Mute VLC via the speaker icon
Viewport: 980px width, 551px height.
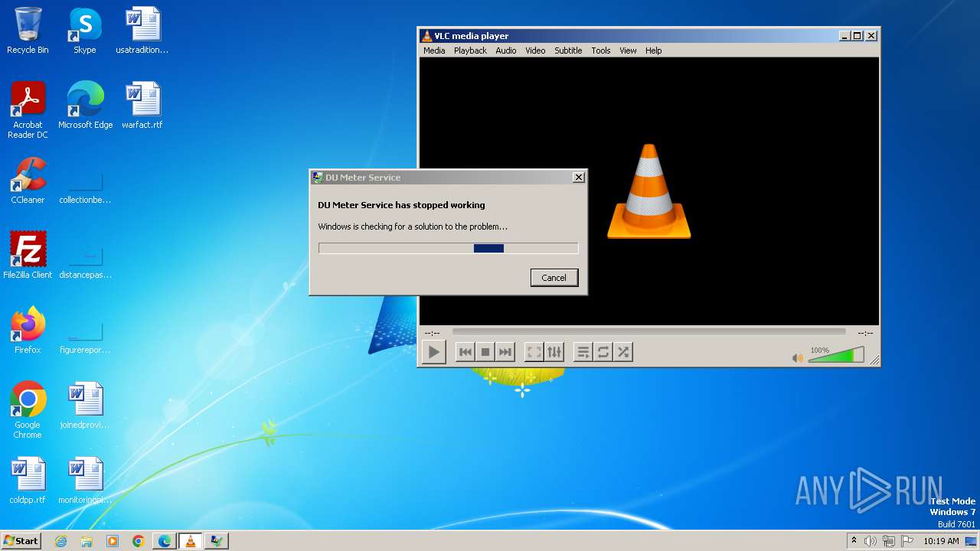(x=798, y=357)
